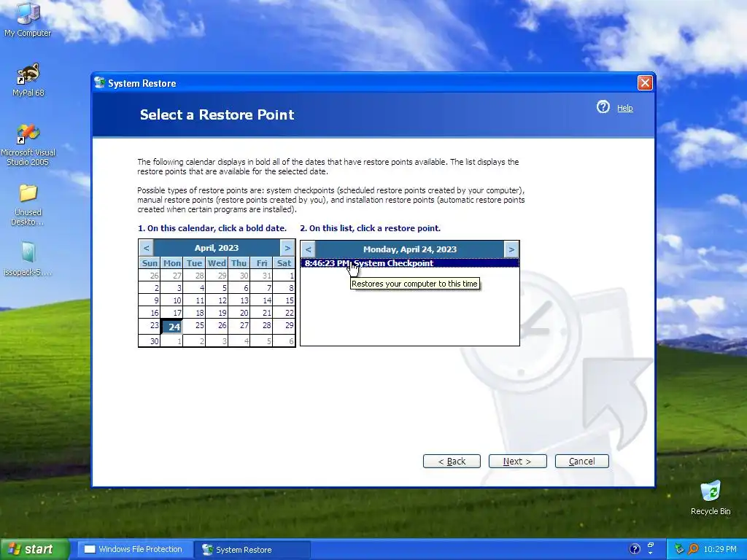Click calendar date 30 of April
Screen dimensions: 747x560
coord(149,341)
